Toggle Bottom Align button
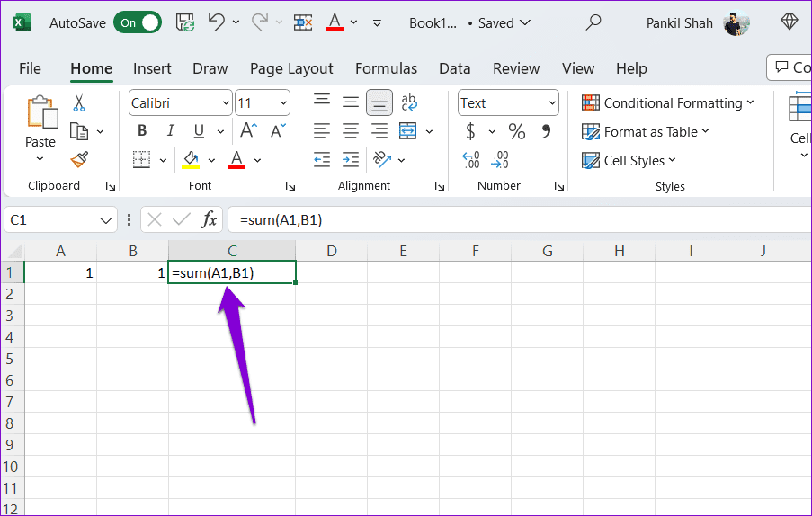This screenshot has width=812, height=516. point(379,103)
